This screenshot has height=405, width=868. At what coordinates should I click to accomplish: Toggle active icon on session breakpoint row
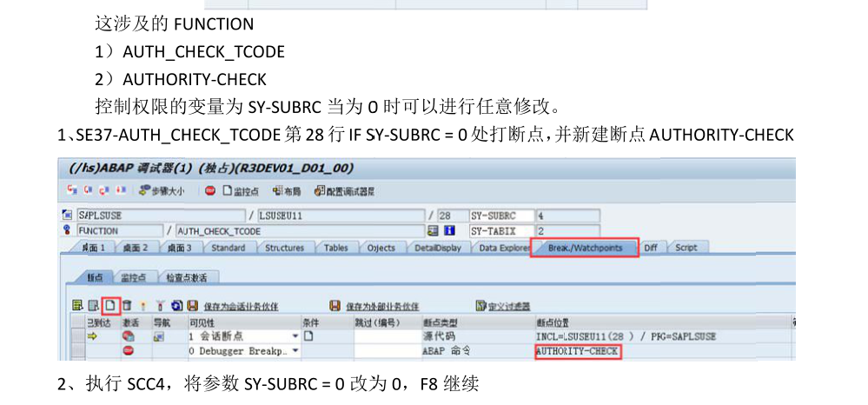pyautogui.click(x=128, y=337)
